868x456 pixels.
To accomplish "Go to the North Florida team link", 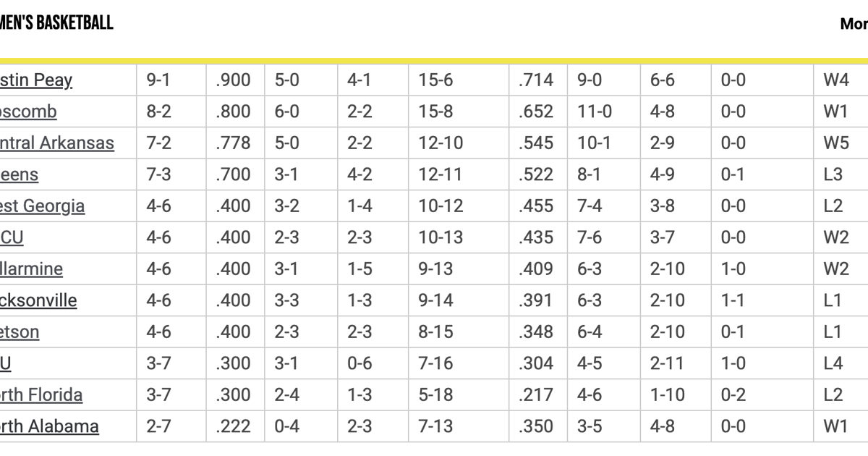I will click(41, 395).
